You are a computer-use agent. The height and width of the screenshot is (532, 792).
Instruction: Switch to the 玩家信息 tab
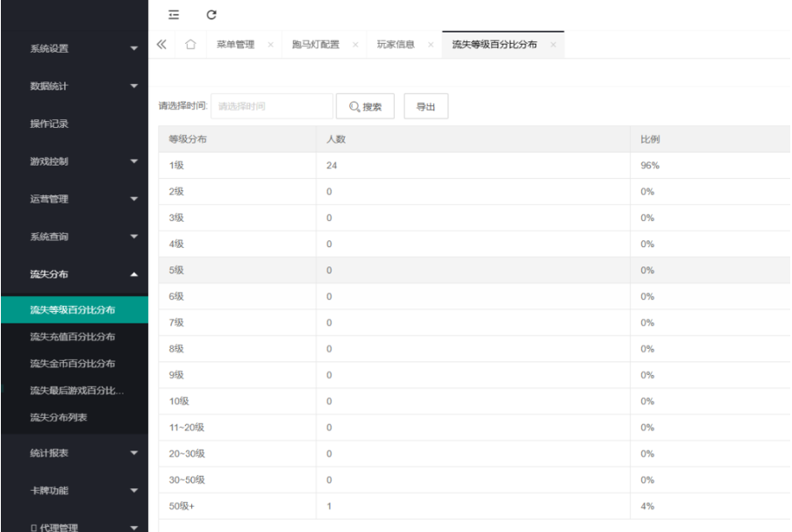[x=396, y=45]
